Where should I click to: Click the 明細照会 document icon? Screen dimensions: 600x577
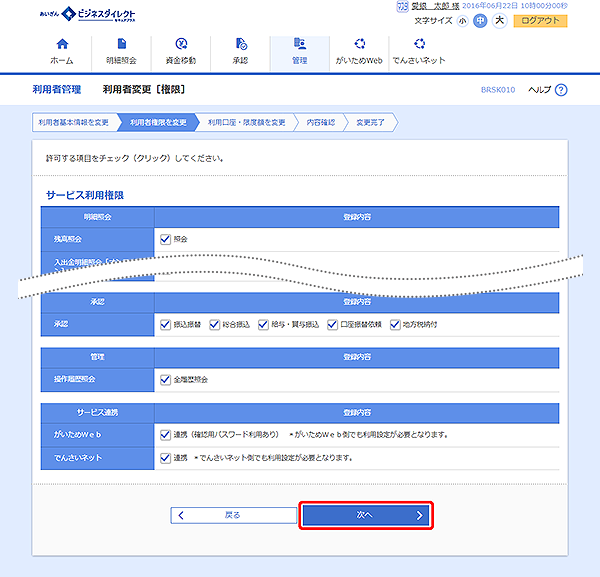(122, 44)
